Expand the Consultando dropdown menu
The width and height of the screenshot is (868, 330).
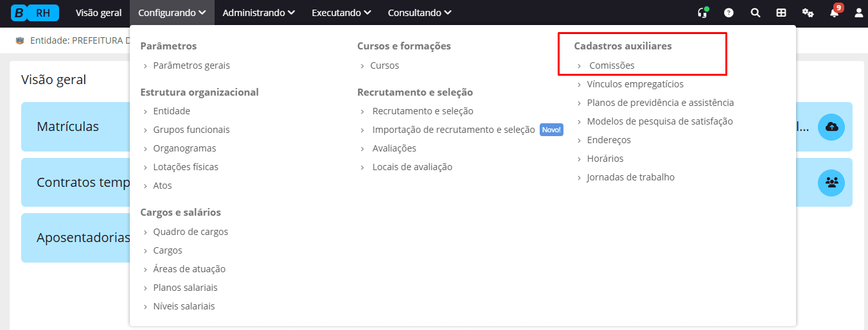click(x=420, y=12)
